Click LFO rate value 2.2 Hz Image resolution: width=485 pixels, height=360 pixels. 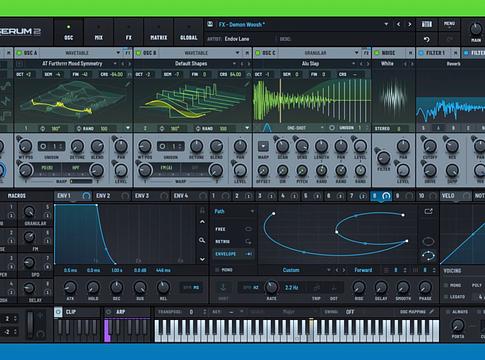pos(291,287)
